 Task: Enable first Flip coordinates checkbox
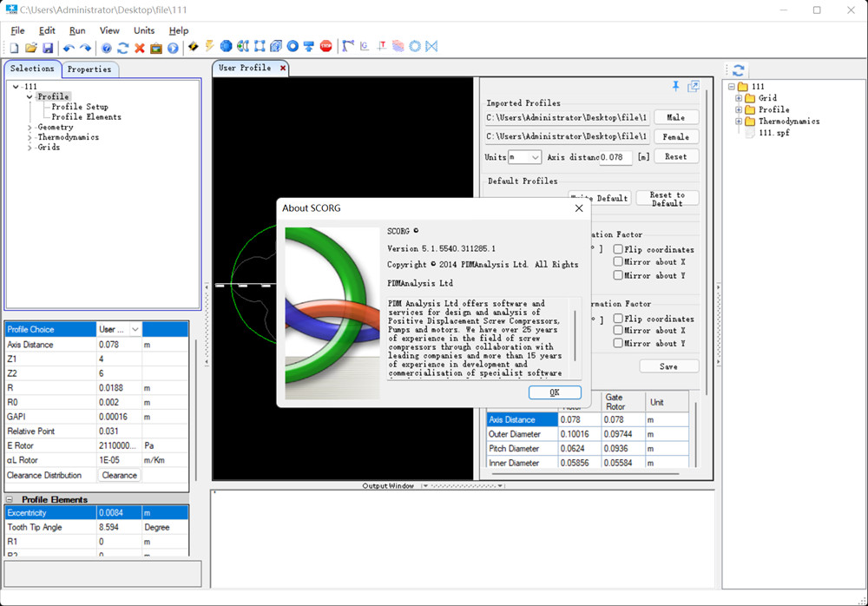(618, 249)
